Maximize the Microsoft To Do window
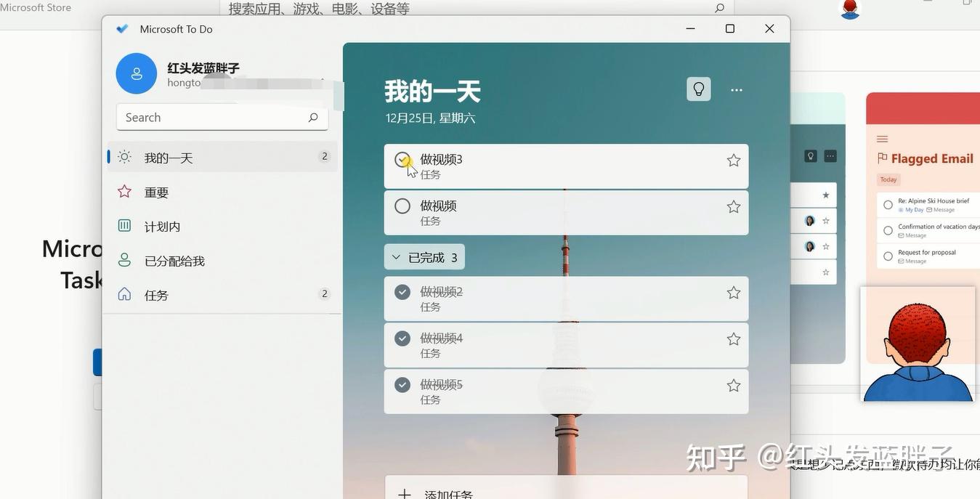Image resolution: width=980 pixels, height=499 pixels. coord(730,28)
